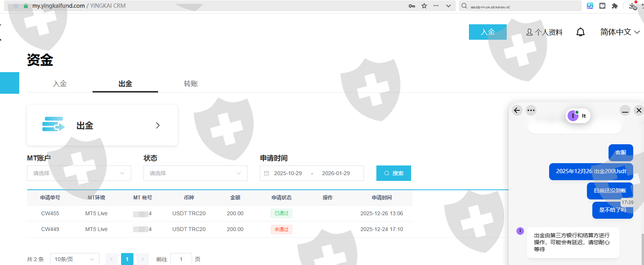Open the 出金 withdrawal card

coord(102,125)
